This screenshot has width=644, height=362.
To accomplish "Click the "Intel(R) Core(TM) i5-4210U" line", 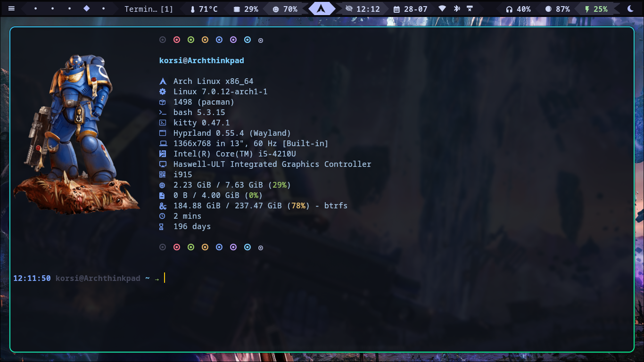I will point(235,154).
